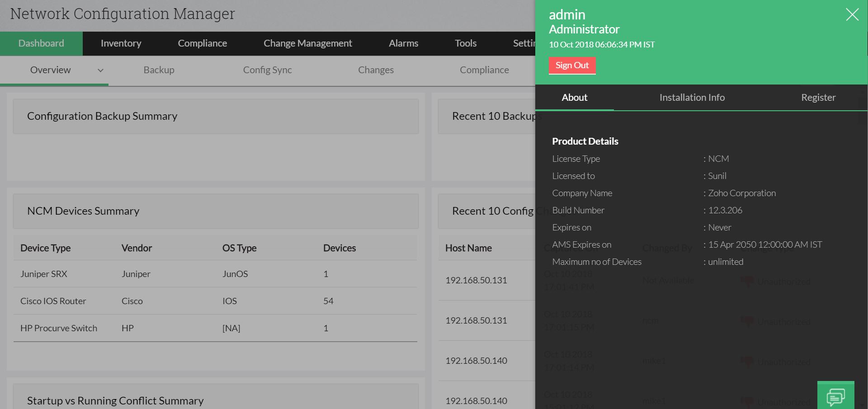Image resolution: width=868 pixels, height=409 pixels.
Task: Switch to the Installation Info tab
Action: (692, 98)
